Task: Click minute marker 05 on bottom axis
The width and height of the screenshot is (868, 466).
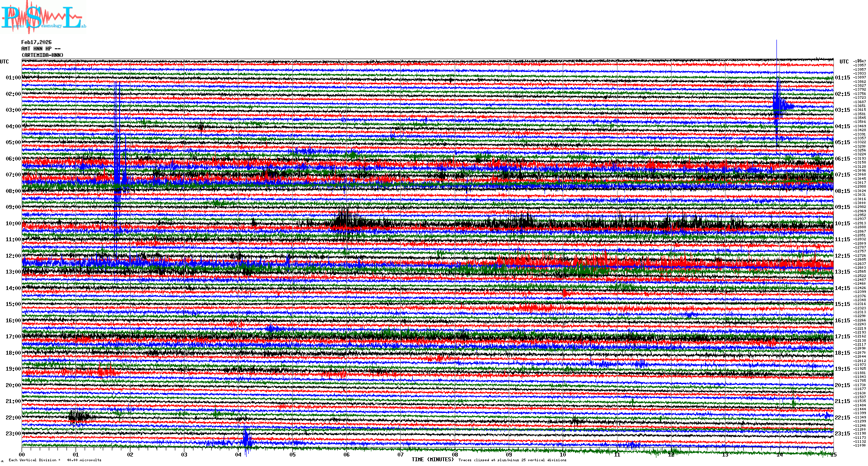Action: point(292,454)
